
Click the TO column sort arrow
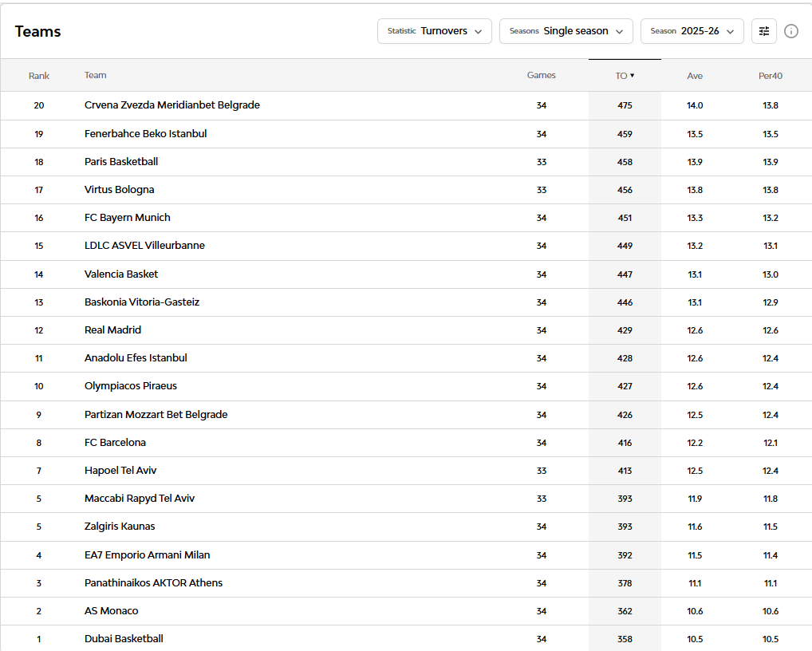[x=633, y=76]
